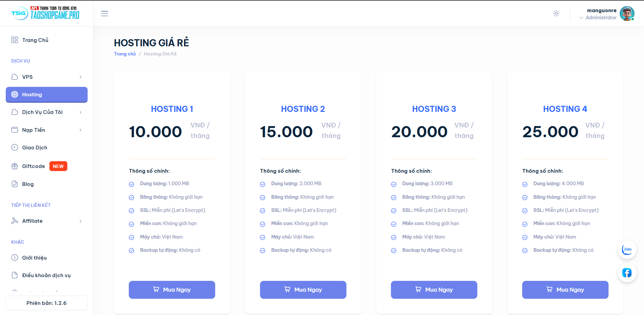Expand Dịch Vụ Của Tôi submenu
Screen dimensions: 644x315
(80, 112)
